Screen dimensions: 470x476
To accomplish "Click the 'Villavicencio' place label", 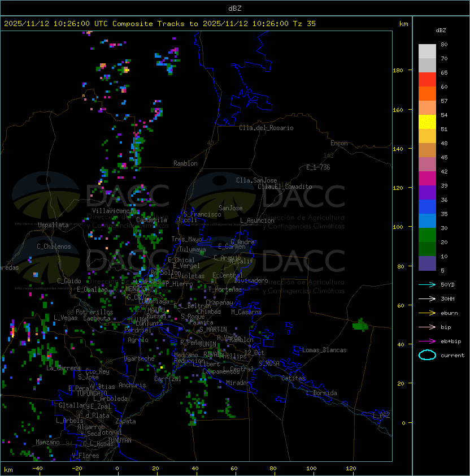I will (114, 211).
